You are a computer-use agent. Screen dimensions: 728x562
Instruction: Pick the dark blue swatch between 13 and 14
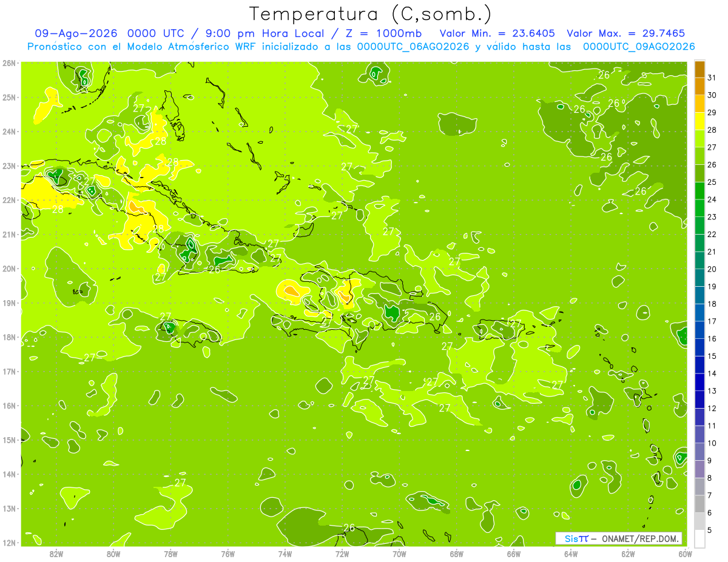(699, 382)
